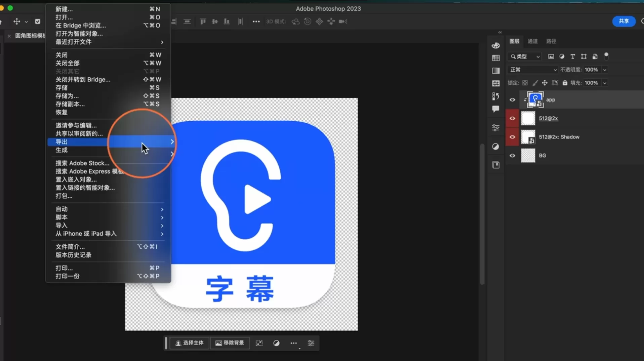Hide the BG layer
The height and width of the screenshot is (361, 644).
point(512,155)
